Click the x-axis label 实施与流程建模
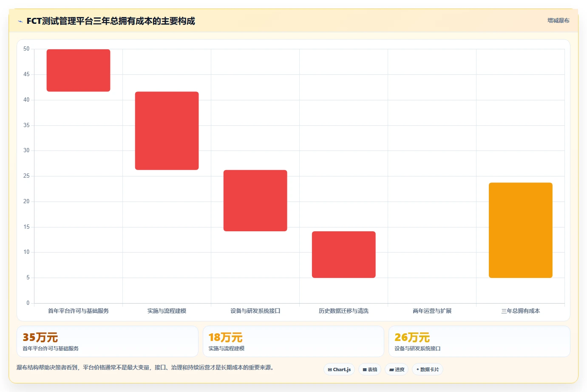Image resolution: width=587 pixels, height=392 pixels. pos(167,311)
